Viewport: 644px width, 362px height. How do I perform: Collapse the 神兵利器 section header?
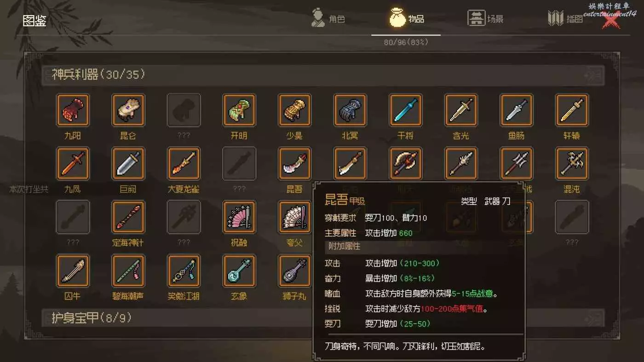click(322, 75)
